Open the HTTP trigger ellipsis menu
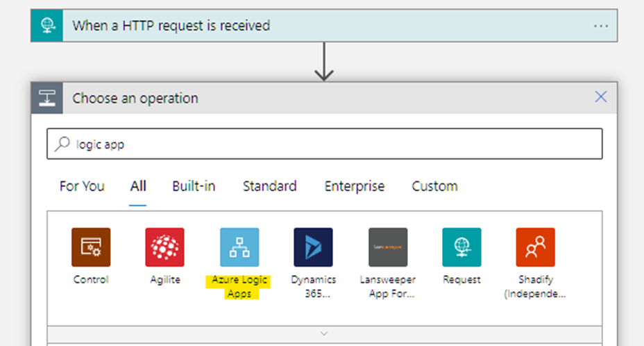644x346 pixels. pyautogui.click(x=601, y=26)
